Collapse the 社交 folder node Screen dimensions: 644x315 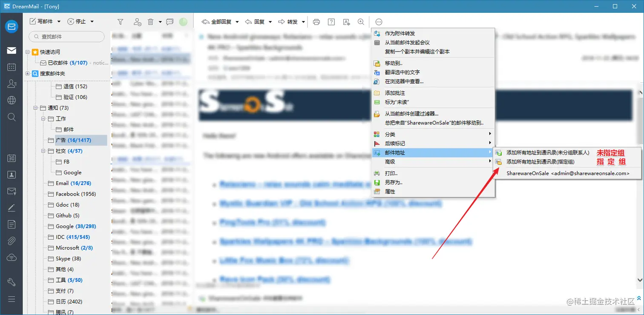[x=43, y=151]
